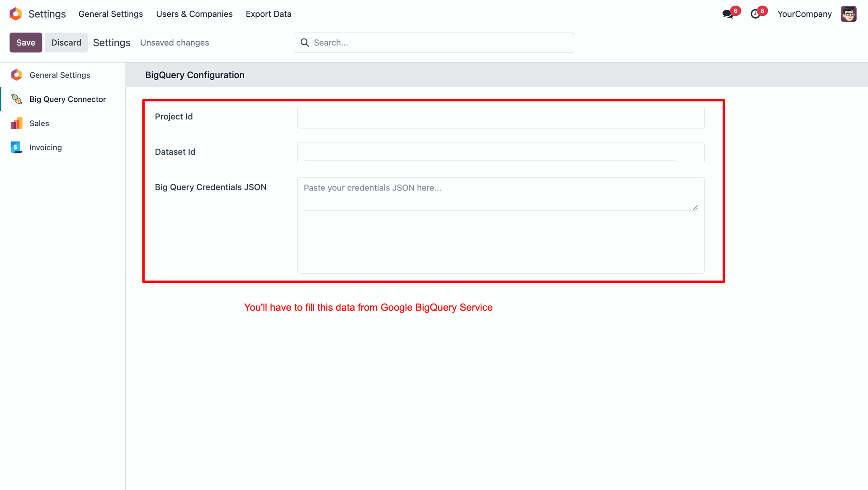868x490 pixels.
Task: Open the Users & Companies menu
Action: (194, 14)
